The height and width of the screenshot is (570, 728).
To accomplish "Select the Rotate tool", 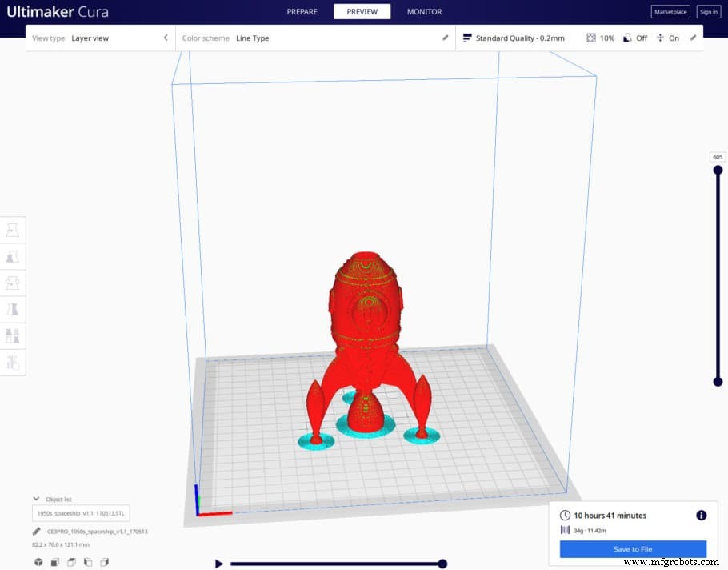I will [12, 283].
